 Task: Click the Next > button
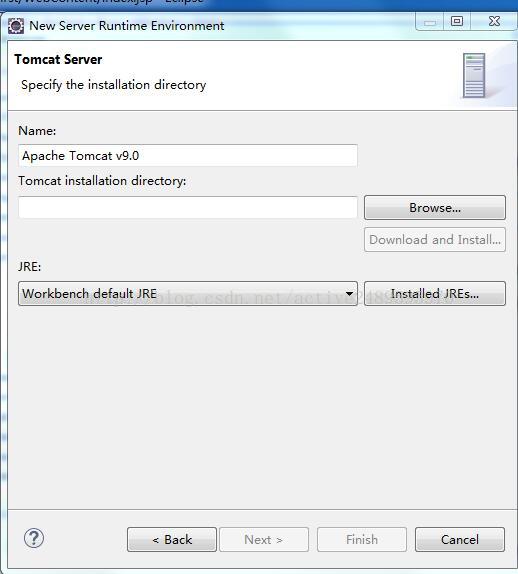(264, 540)
